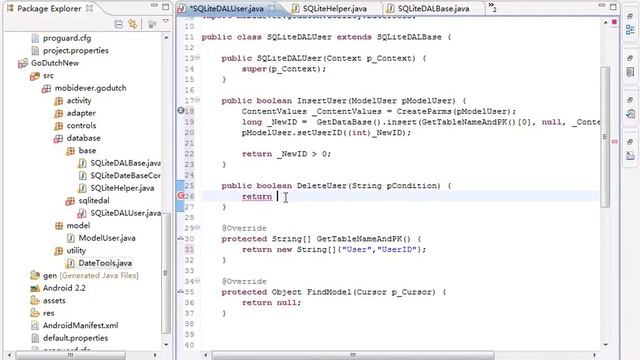This screenshot has width=640, height=360.
Task: Select the gen Generated Java Files folder
Action: [x=90, y=276]
